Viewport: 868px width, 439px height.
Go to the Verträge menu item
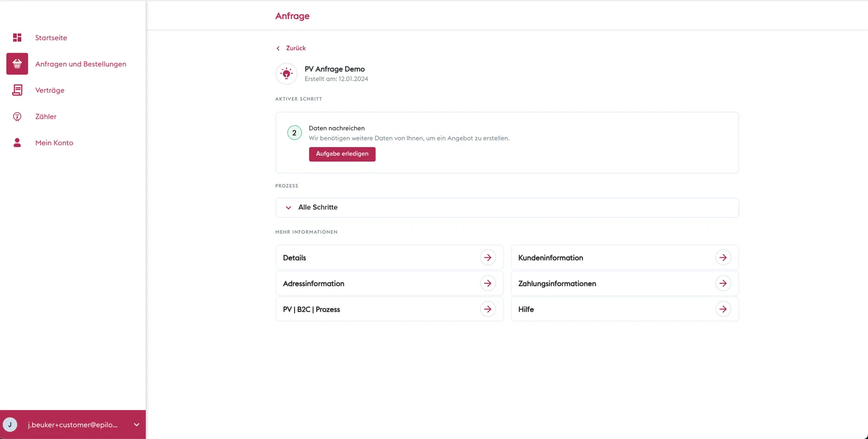[x=50, y=90]
